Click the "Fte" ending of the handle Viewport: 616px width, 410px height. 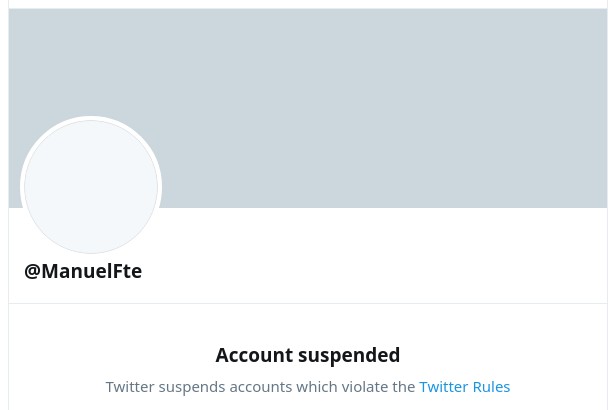pos(127,271)
